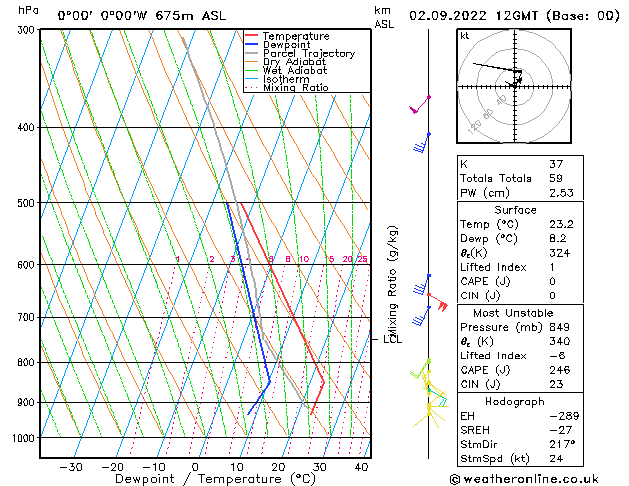
Task: Click the EH value -289
Action: click(x=564, y=416)
